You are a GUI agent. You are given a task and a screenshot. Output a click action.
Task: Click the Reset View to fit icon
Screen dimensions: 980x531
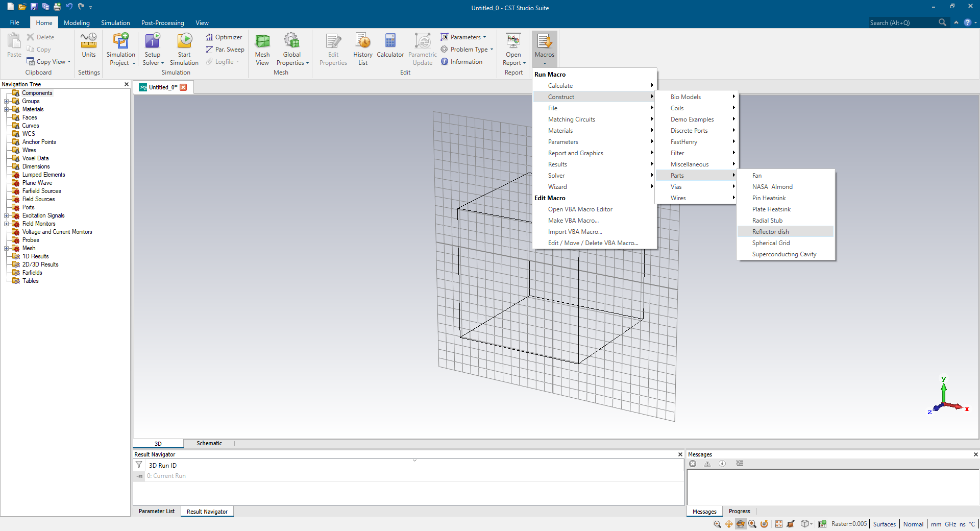point(778,524)
